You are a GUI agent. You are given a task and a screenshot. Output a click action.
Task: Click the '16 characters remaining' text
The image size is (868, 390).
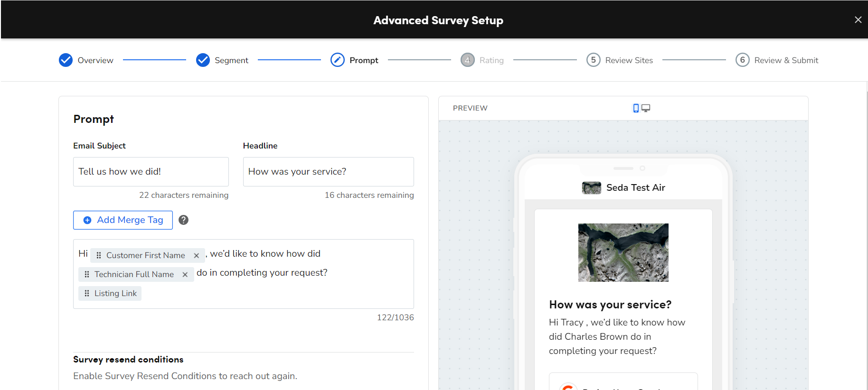click(x=369, y=195)
